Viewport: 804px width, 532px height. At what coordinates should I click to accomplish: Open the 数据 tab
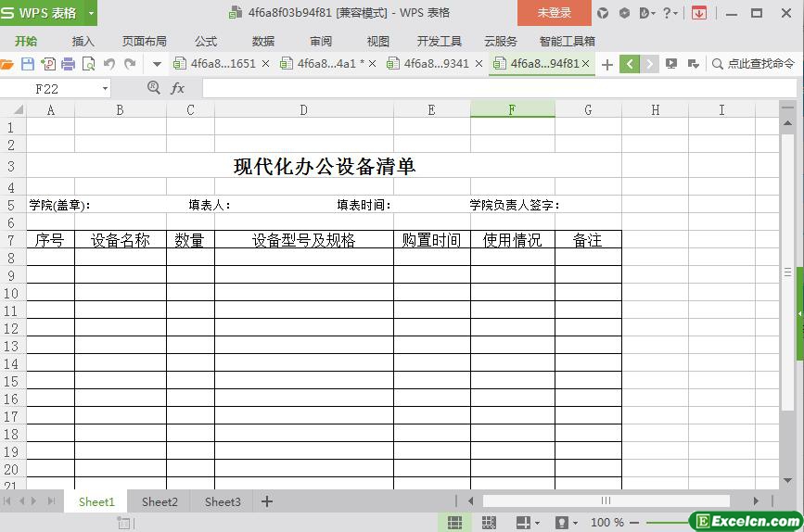coord(263,41)
